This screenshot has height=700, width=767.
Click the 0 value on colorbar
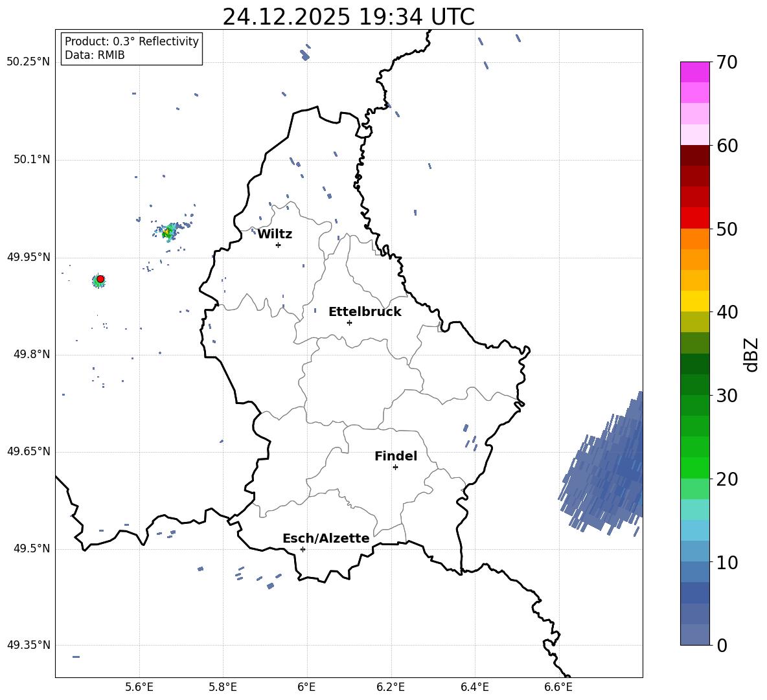tap(722, 645)
